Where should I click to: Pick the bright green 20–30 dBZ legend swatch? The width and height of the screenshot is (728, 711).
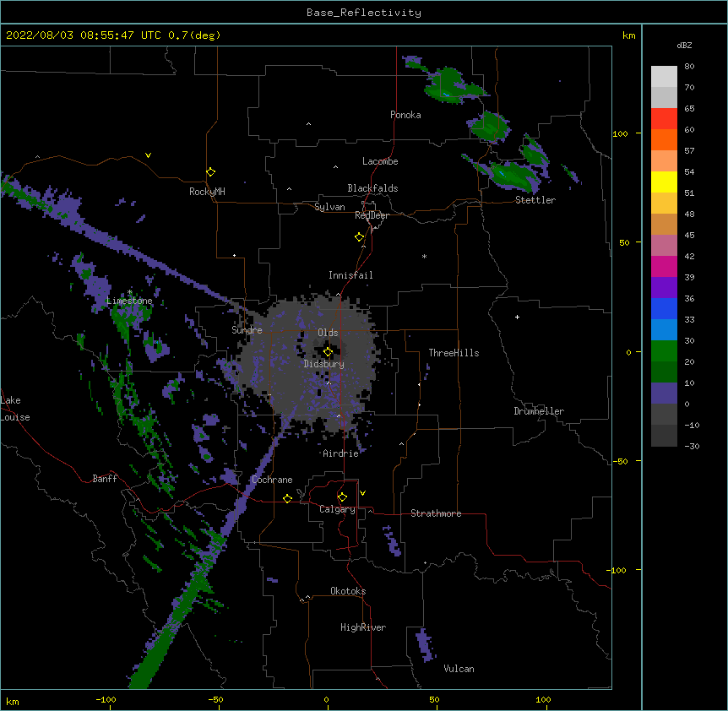click(x=664, y=351)
